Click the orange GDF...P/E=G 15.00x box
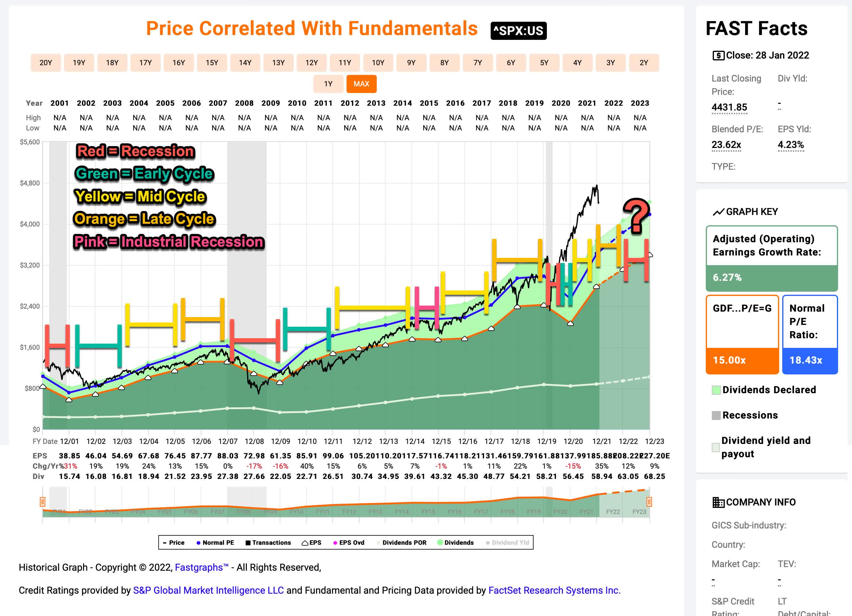 (x=742, y=334)
